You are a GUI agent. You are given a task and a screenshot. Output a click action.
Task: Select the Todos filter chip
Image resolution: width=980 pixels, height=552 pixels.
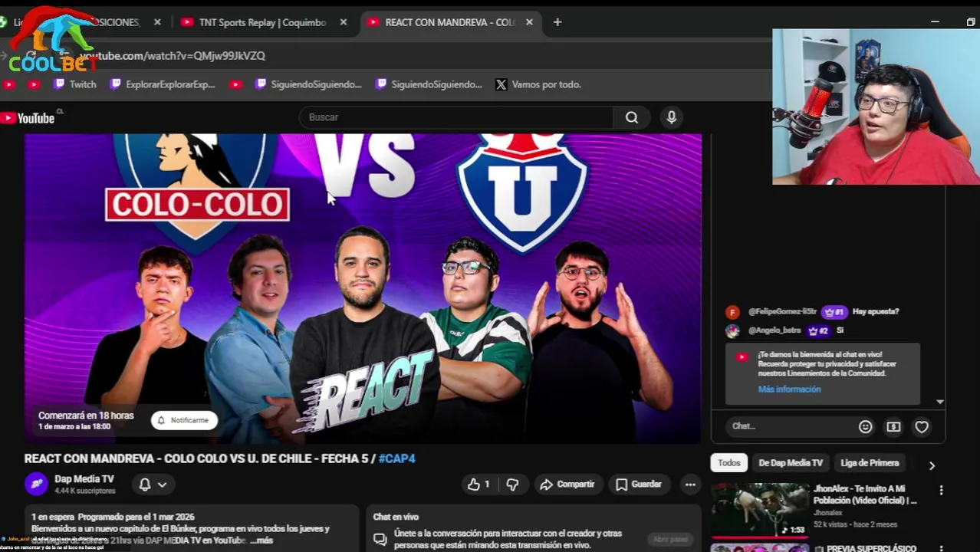(x=729, y=463)
